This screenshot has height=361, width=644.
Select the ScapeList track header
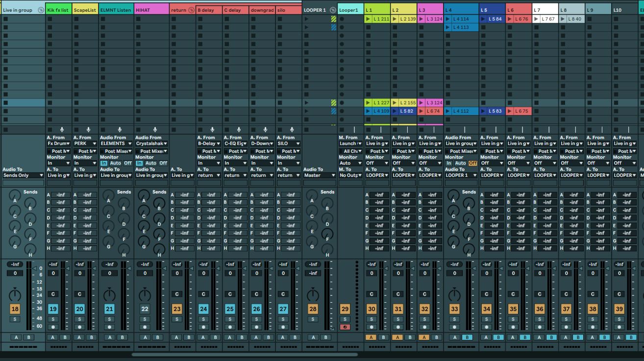pyautogui.click(x=85, y=10)
